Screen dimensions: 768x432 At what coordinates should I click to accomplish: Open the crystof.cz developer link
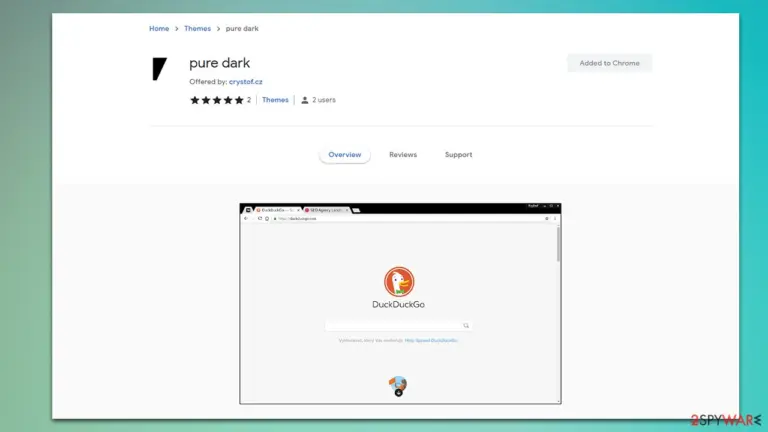tap(245, 82)
